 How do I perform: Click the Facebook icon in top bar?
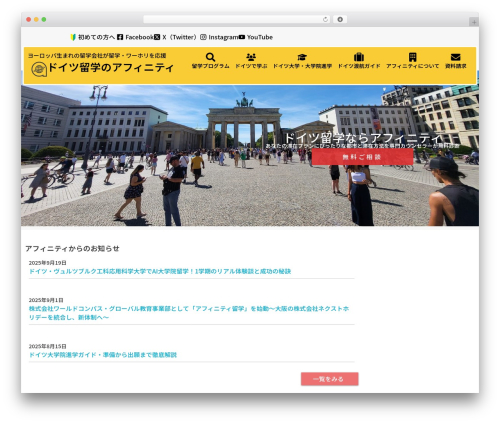coord(120,37)
